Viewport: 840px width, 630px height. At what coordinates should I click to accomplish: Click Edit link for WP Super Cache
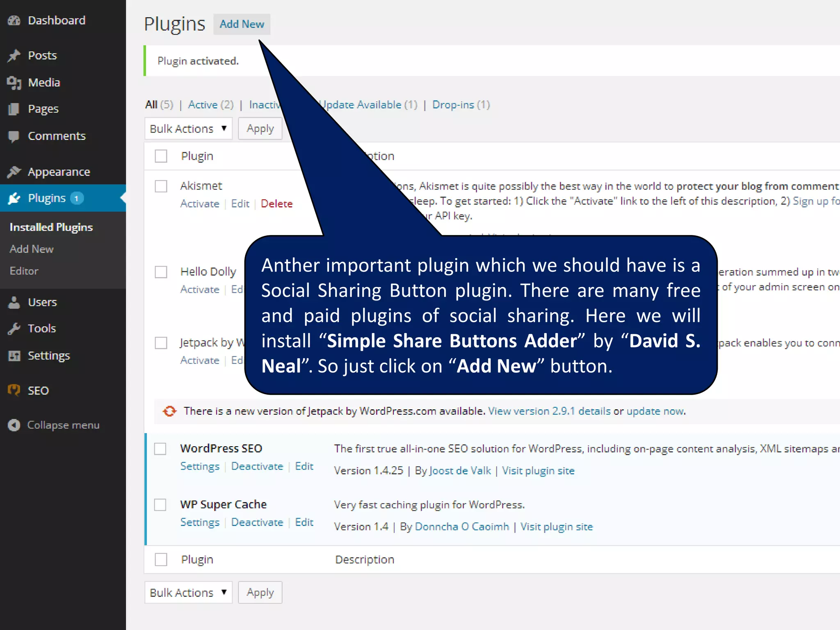(x=304, y=523)
